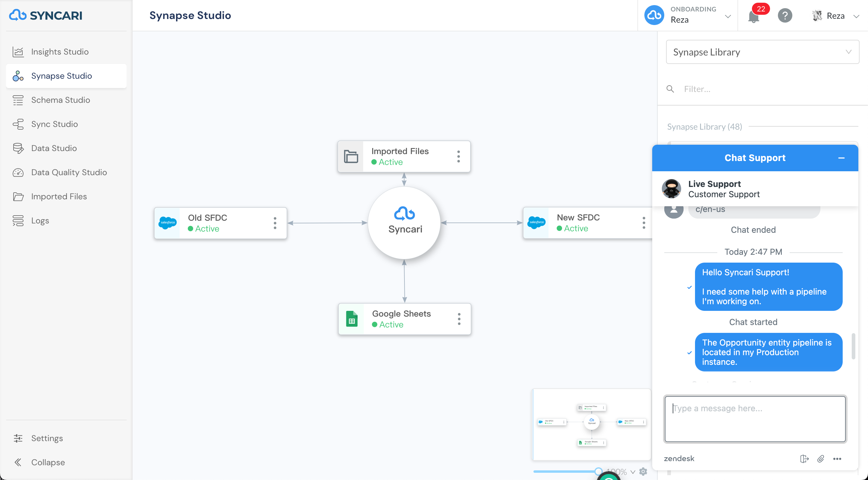The image size is (868, 480).
Task: Click the 'Synapse Library (48)' heading
Action: click(705, 127)
